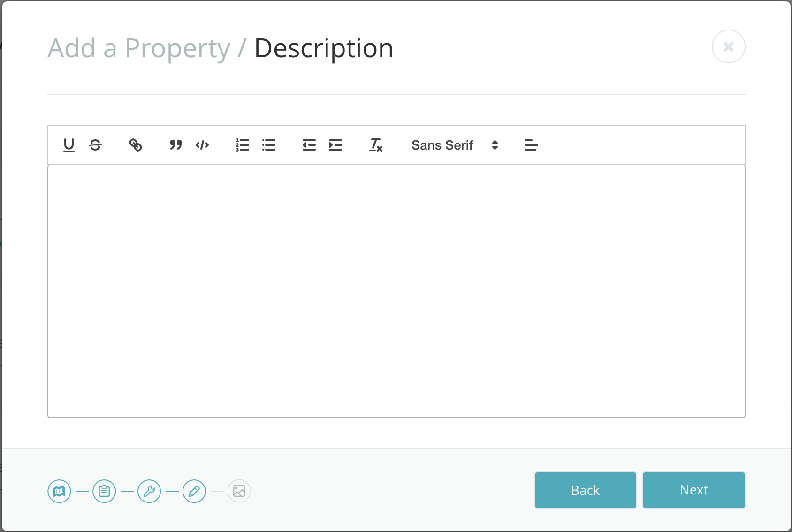Clear text formatting
The width and height of the screenshot is (792, 532).
(x=376, y=145)
